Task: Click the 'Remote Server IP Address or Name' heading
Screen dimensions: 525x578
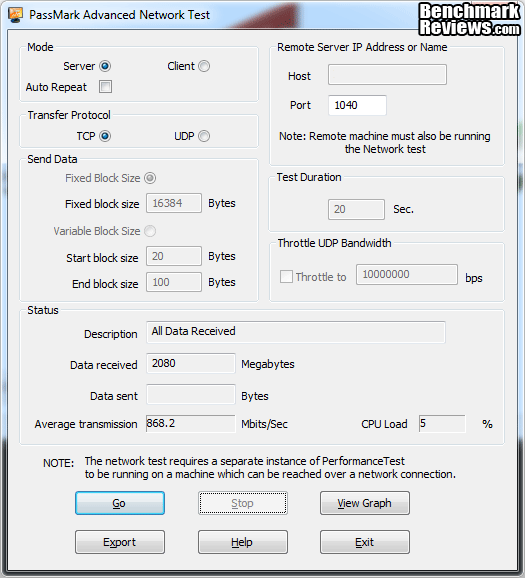Action: pos(362,47)
